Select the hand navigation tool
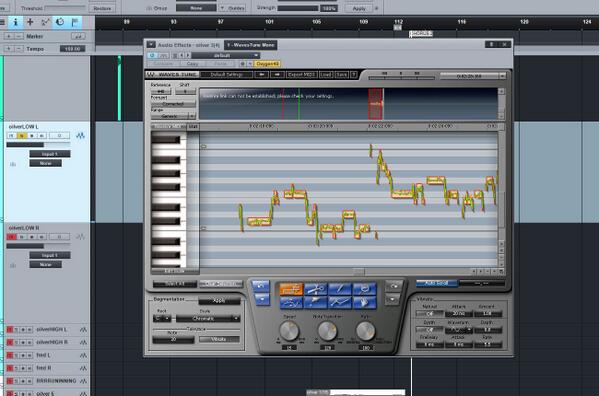 tap(364, 302)
